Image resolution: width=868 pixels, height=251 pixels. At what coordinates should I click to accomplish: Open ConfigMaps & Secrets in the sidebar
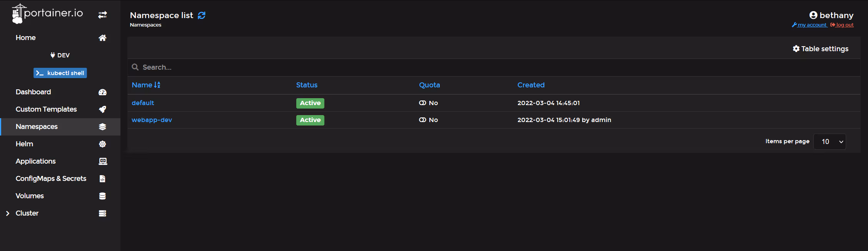(x=51, y=179)
